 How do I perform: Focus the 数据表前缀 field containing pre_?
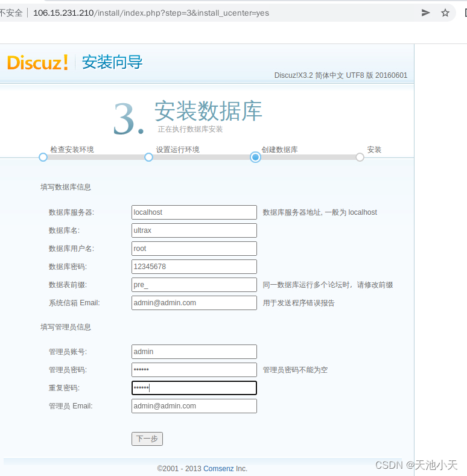(194, 285)
